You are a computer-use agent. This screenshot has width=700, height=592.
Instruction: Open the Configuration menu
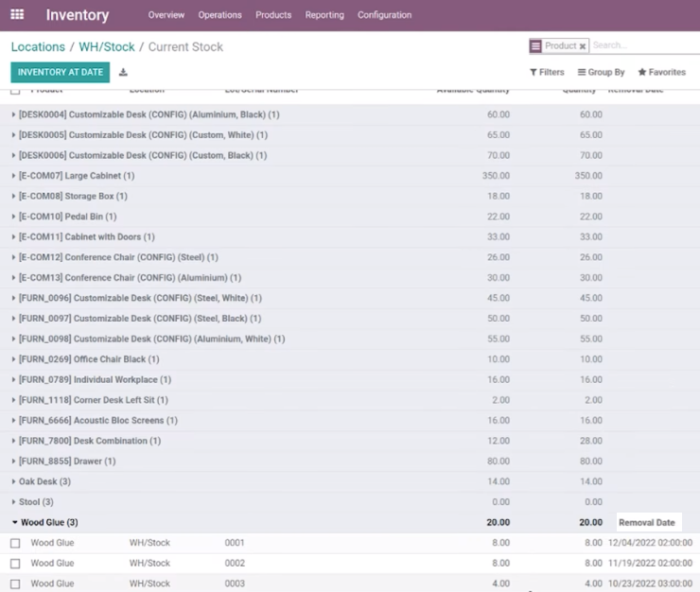pos(384,15)
